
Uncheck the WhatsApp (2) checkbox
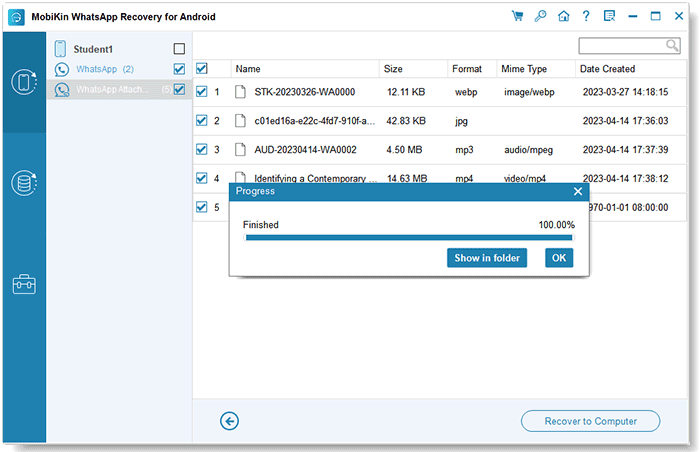coord(179,69)
